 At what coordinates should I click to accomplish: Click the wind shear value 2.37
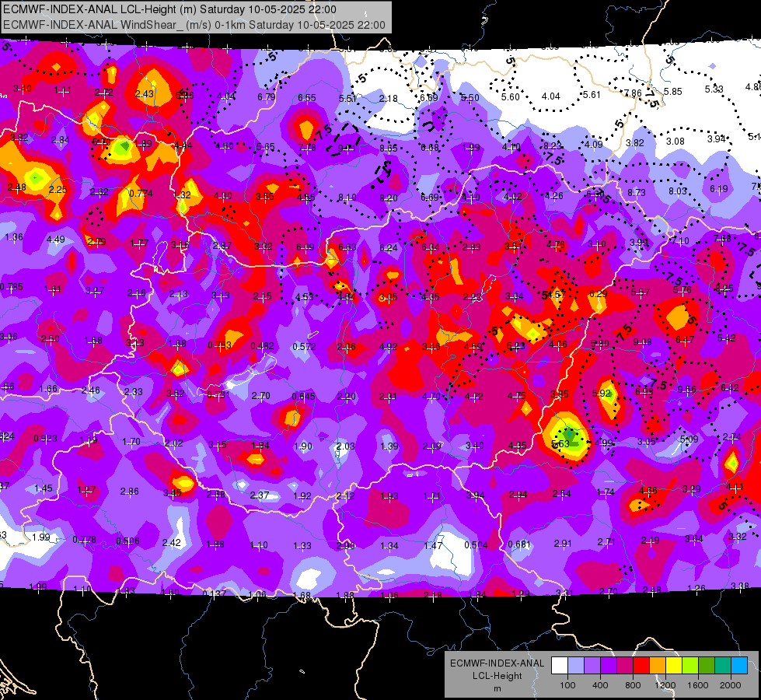[x=260, y=495]
